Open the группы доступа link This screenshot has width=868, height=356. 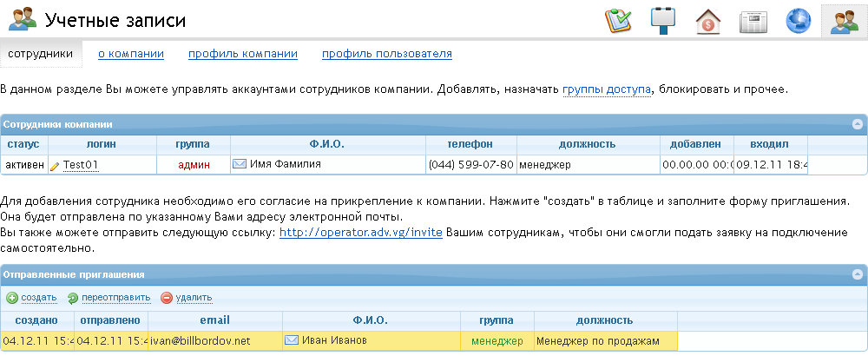(x=607, y=89)
